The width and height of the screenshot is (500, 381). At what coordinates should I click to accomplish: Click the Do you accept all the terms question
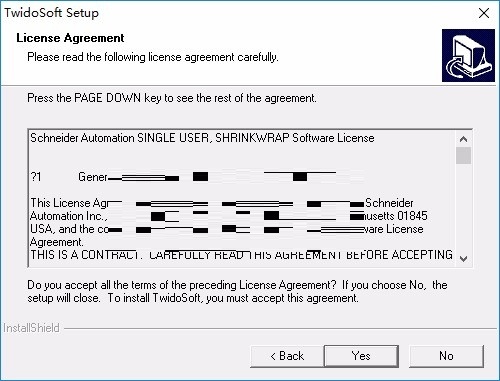pos(237,291)
